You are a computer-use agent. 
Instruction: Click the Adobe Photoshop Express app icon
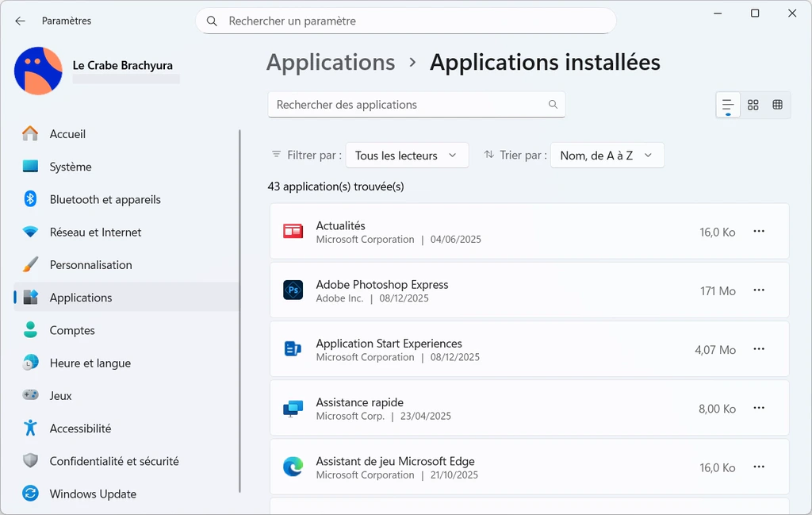pyautogui.click(x=293, y=290)
